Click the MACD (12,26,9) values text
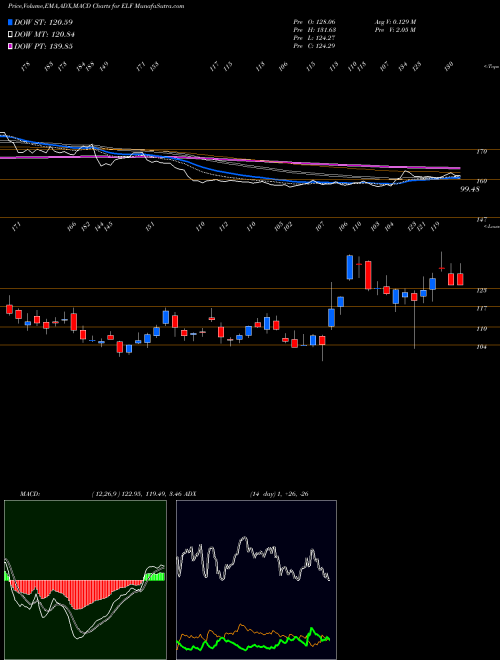This screenshot has width=500, height=660. [x=136, y=494]
